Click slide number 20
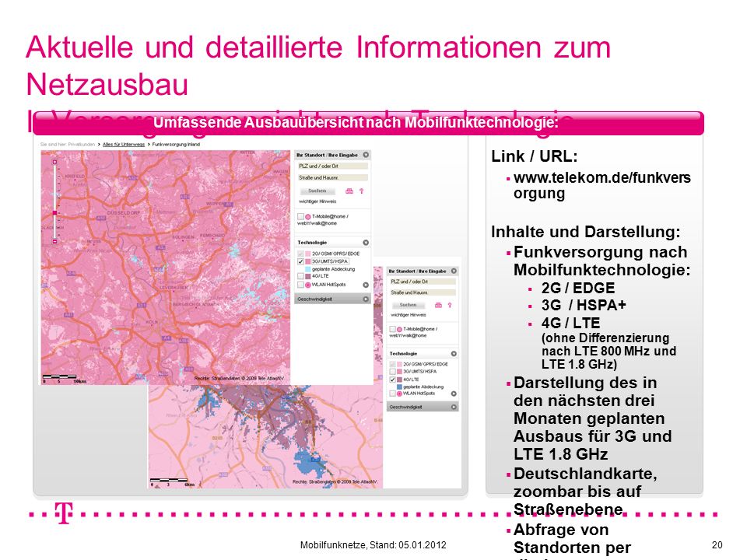This screenshot has width=747, height=560. [717, 544]
